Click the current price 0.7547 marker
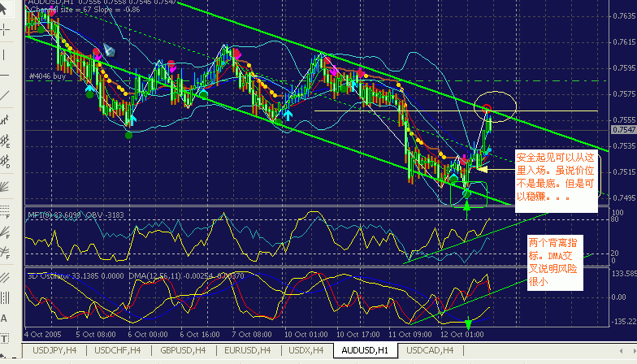The width and height of the screenshot is (637, 364). pos(624,130)
